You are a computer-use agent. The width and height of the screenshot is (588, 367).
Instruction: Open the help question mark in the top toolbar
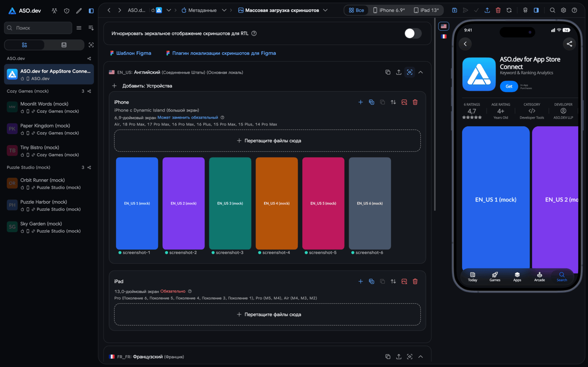(575, 10)
